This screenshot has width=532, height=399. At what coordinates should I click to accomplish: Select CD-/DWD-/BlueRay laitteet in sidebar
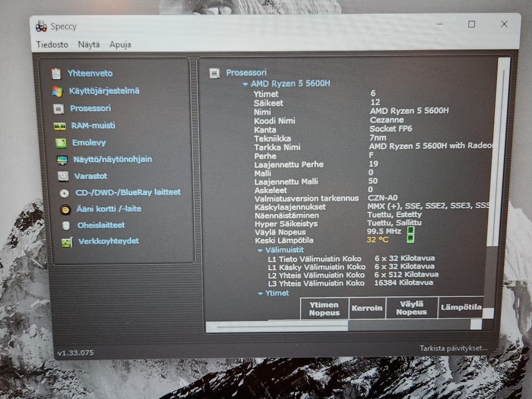[128, 192]
